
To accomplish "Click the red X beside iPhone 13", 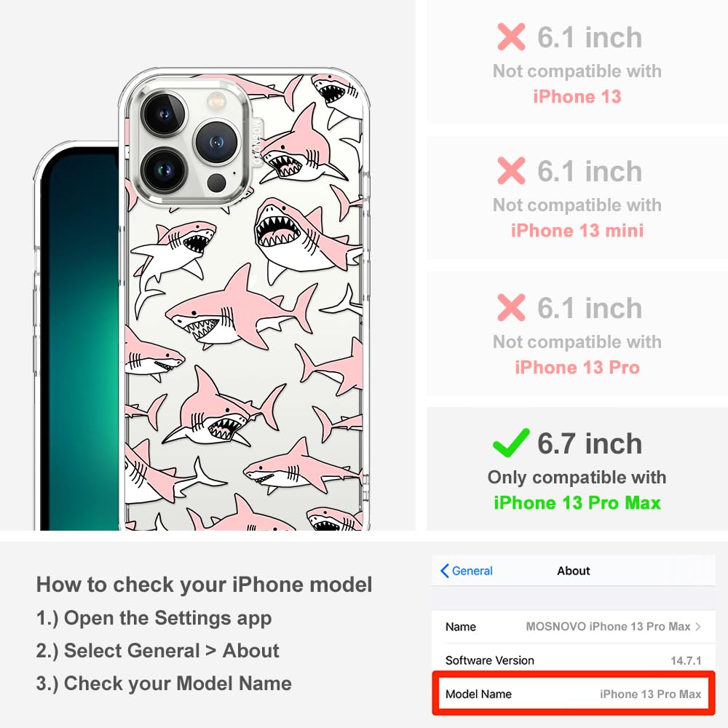I will (x=511, y=36).
